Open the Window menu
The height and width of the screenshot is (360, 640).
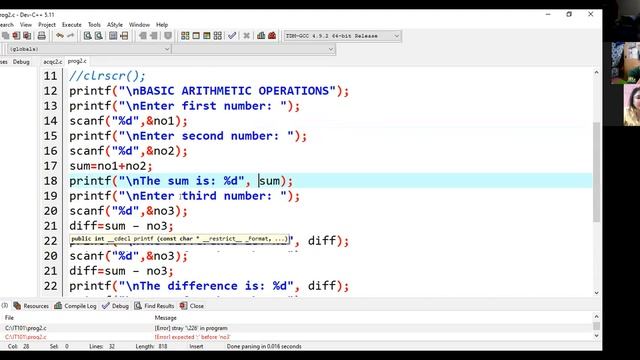[x=139, y=24]
